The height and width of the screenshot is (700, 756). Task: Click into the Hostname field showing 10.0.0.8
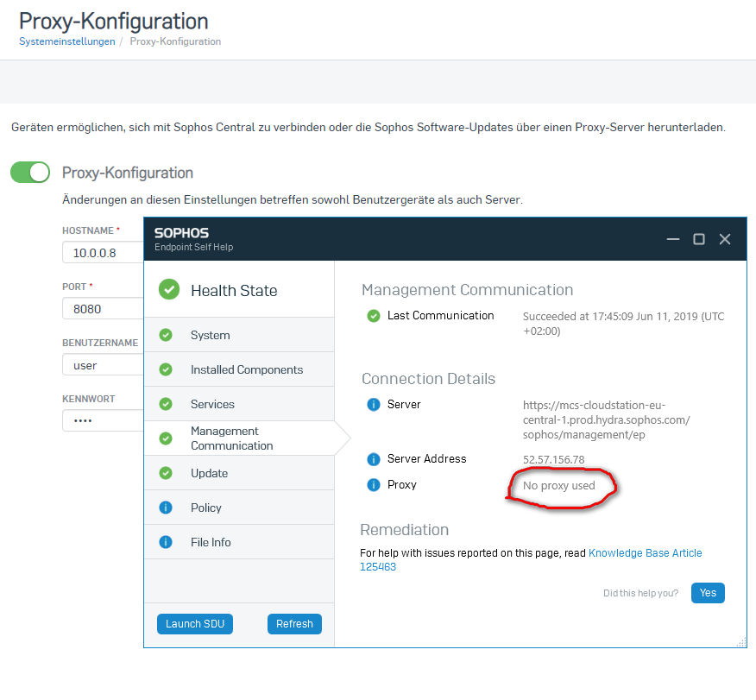pos(103,253)
